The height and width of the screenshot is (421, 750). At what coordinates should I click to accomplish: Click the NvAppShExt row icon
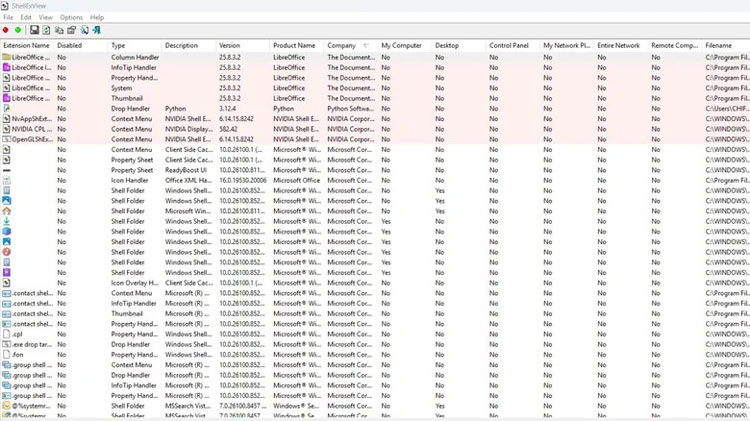[6, 119]
